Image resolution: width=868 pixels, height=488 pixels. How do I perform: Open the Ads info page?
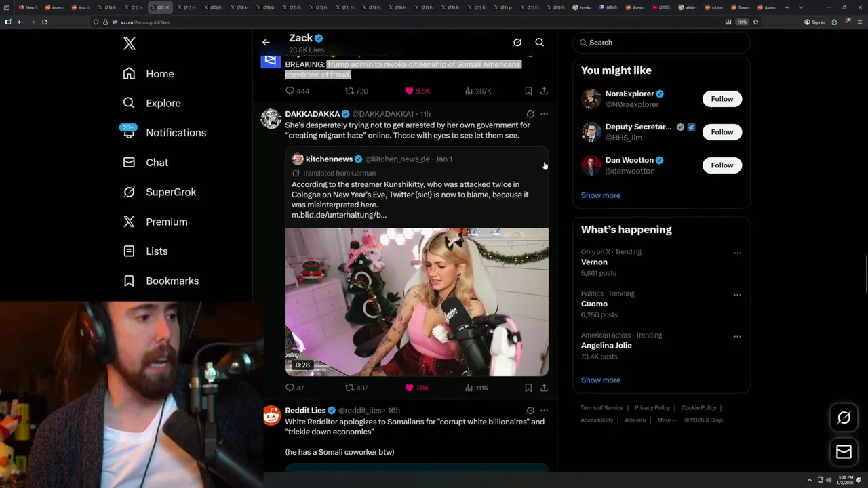pyautogui.click(x=635, y=420)
